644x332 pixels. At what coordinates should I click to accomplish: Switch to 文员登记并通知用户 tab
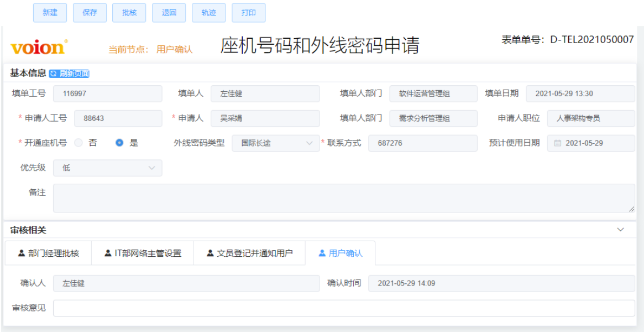click(x=249, y=253)
